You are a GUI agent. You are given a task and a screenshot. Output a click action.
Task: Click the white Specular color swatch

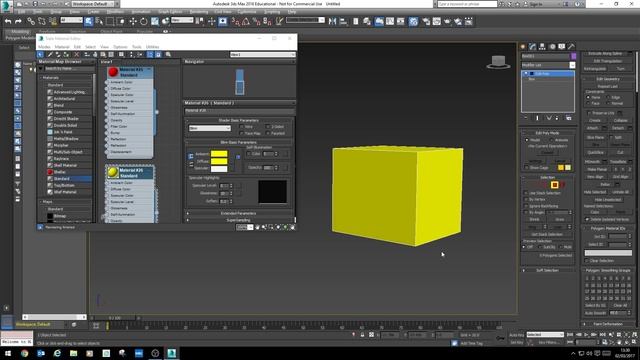219,169
